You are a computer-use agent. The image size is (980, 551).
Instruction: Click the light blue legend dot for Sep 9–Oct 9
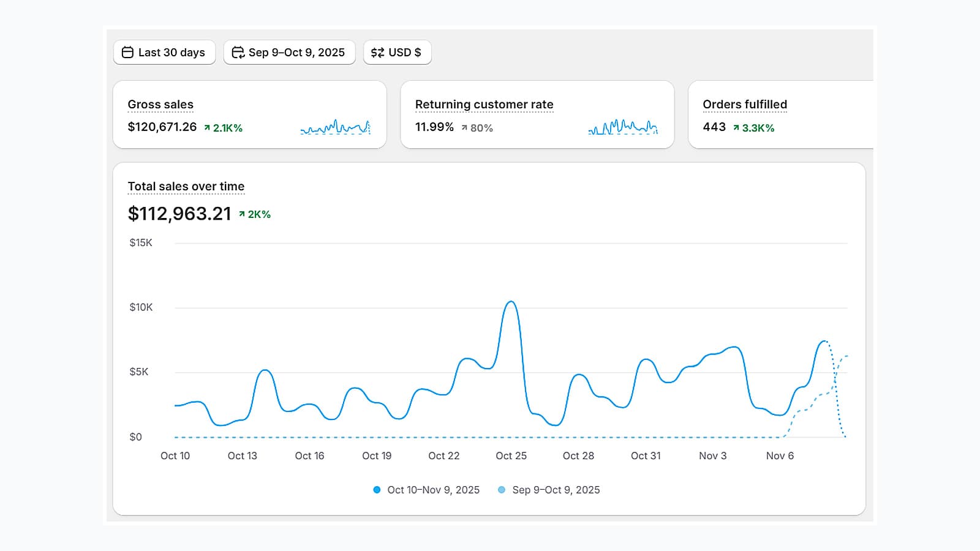coord(502,490)
